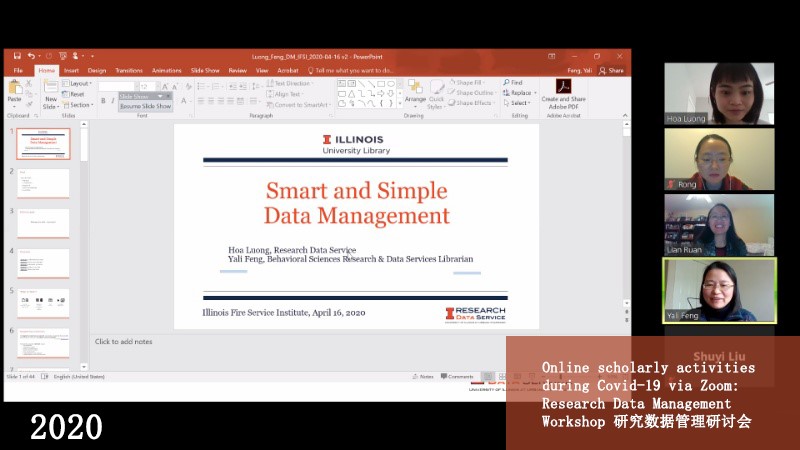
Task: Click Resume Slide Show button
Action: pyautogui.click(x=145, y=106)
